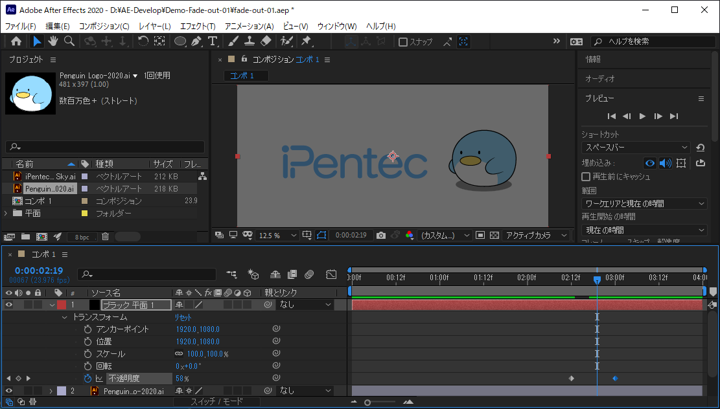
Task: Open the ファイル(F) menu
Action: (20, 26)
